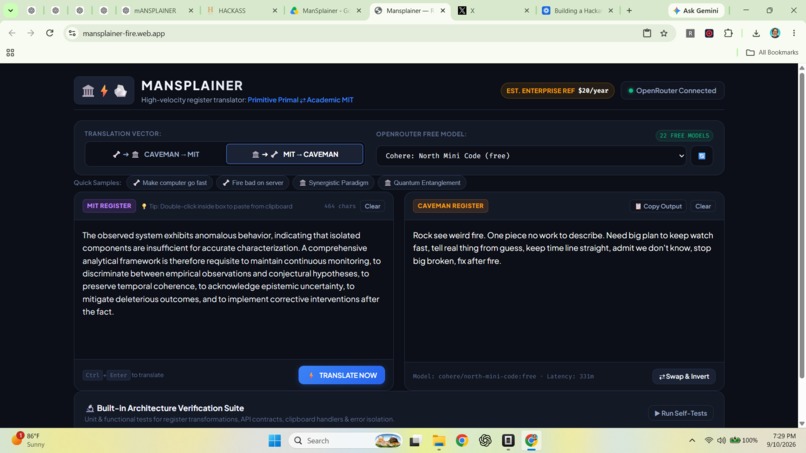Click the Mansplainer logo icon group

point(104,90)
